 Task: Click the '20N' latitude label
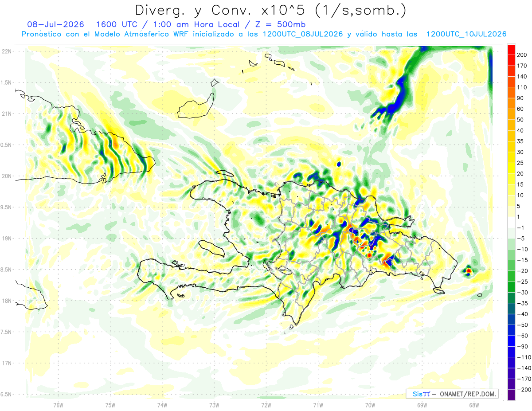(6, 176)
